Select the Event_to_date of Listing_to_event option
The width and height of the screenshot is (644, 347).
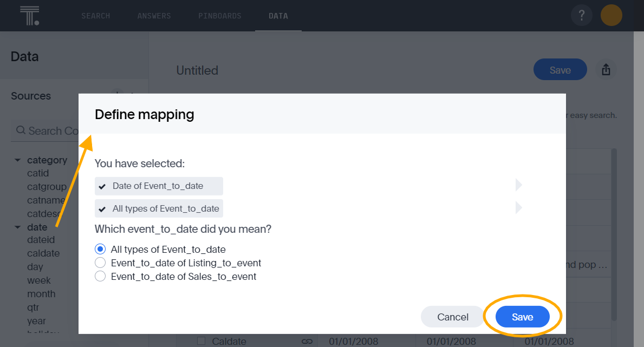click(x=100, y=263)
